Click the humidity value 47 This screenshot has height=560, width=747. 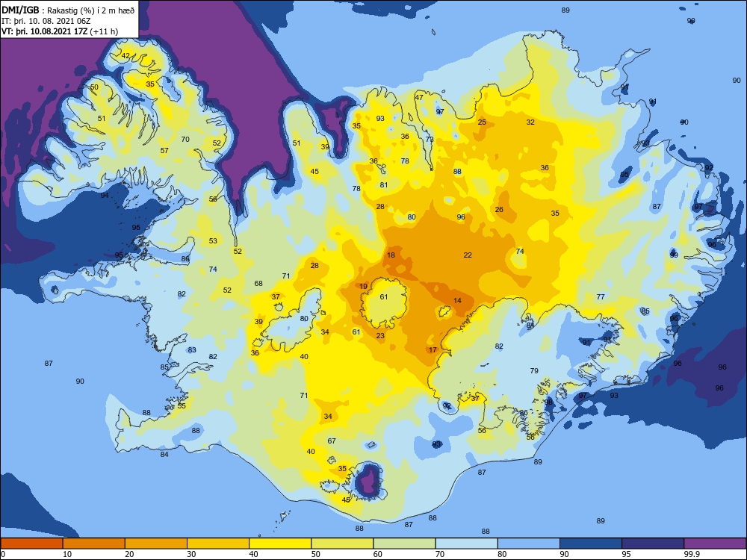coord(419,98)
